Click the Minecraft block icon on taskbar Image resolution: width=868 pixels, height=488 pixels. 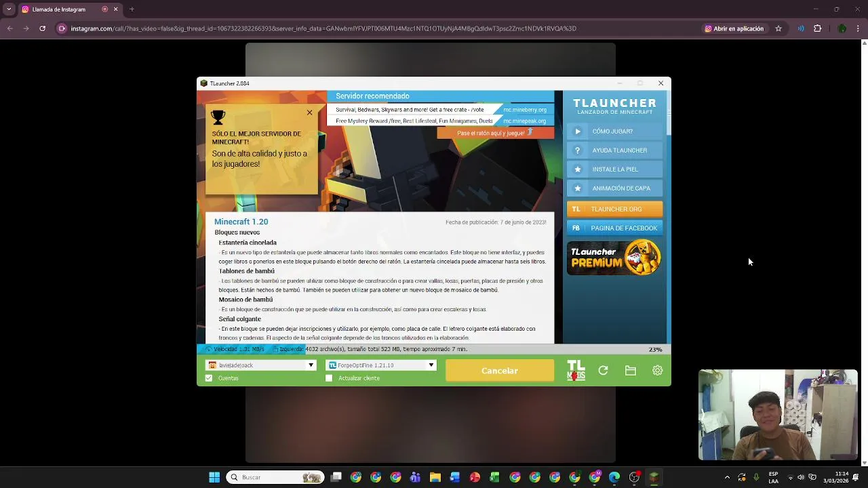click(x=654, y=477)
